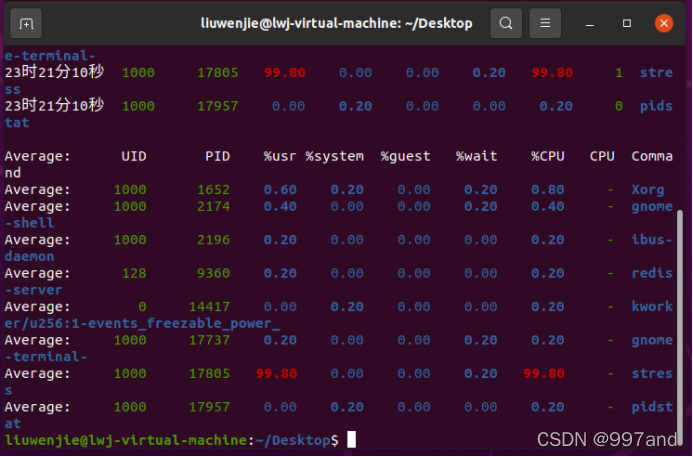Click PID 17737 in Average rows
Screen dimensions: 693x457
(209, 340)
